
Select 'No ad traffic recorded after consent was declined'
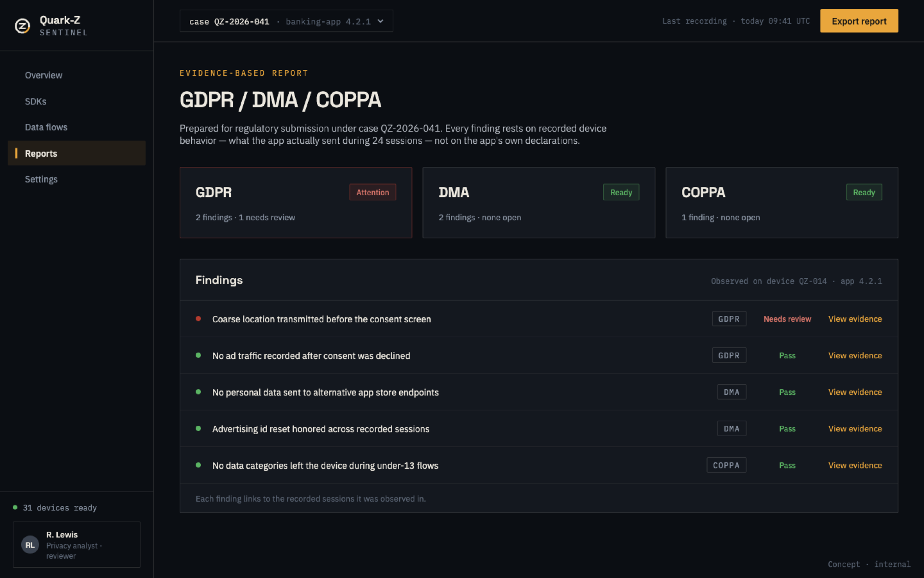(311, 356)
